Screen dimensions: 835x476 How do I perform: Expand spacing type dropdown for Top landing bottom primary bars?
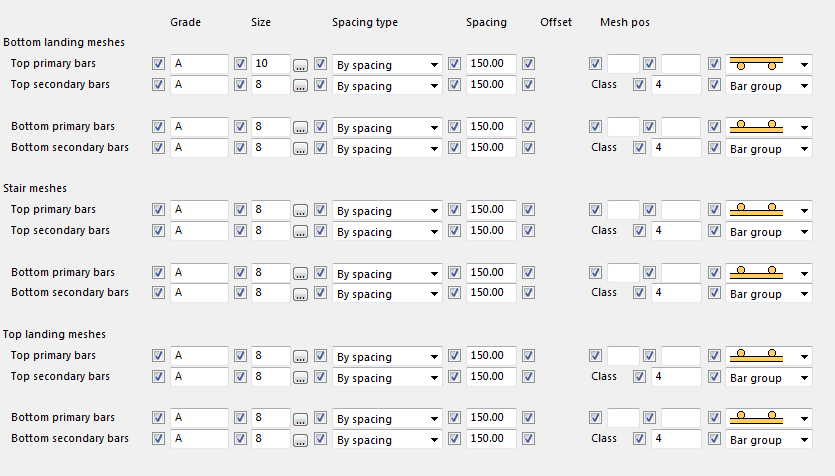point(387,419)
